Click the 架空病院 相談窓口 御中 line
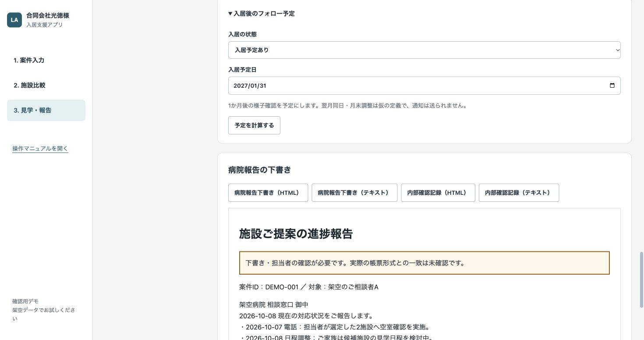 coord(274,304)
